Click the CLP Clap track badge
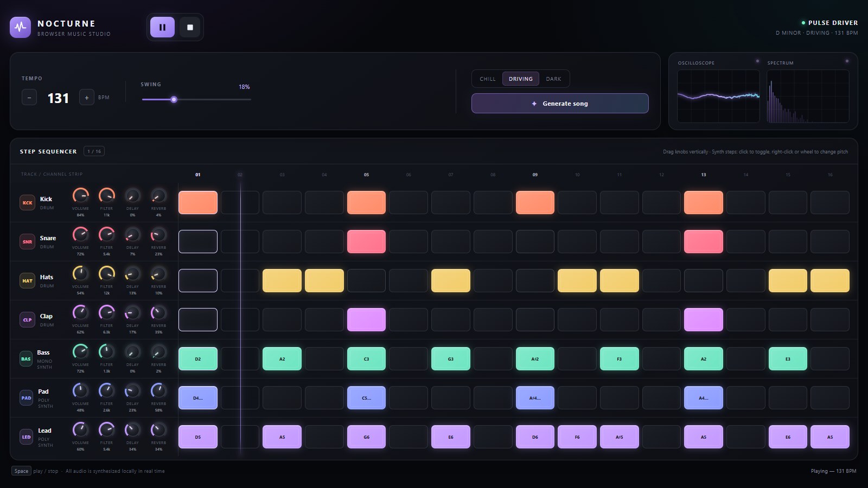Image resolution: width=868 pixels, height=488 pixels. [27, 319]
